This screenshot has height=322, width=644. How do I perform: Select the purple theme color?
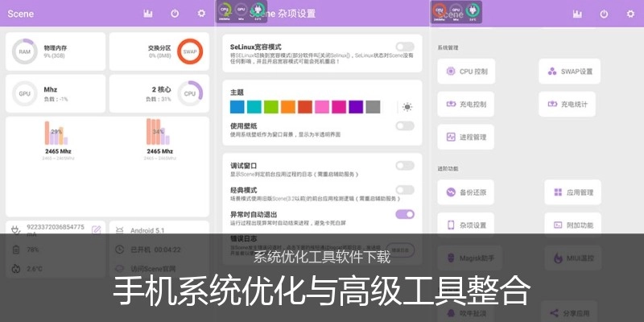(356, 107)
